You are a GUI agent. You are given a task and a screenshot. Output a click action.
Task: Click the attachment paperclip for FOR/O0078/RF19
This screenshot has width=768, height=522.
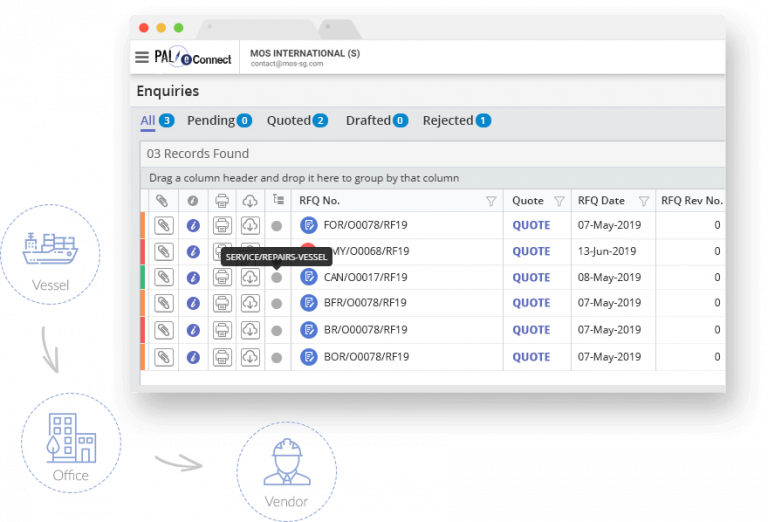point(163,226)
